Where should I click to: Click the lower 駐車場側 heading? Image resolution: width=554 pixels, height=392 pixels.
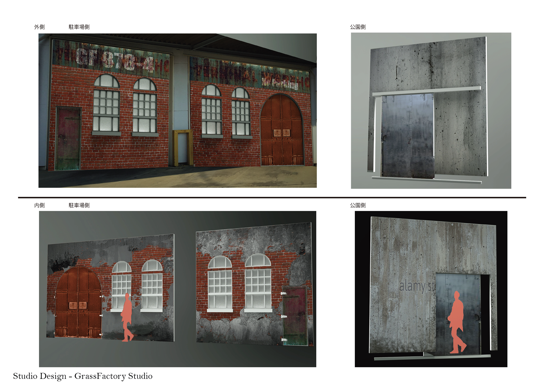click(x=79, y=206)
